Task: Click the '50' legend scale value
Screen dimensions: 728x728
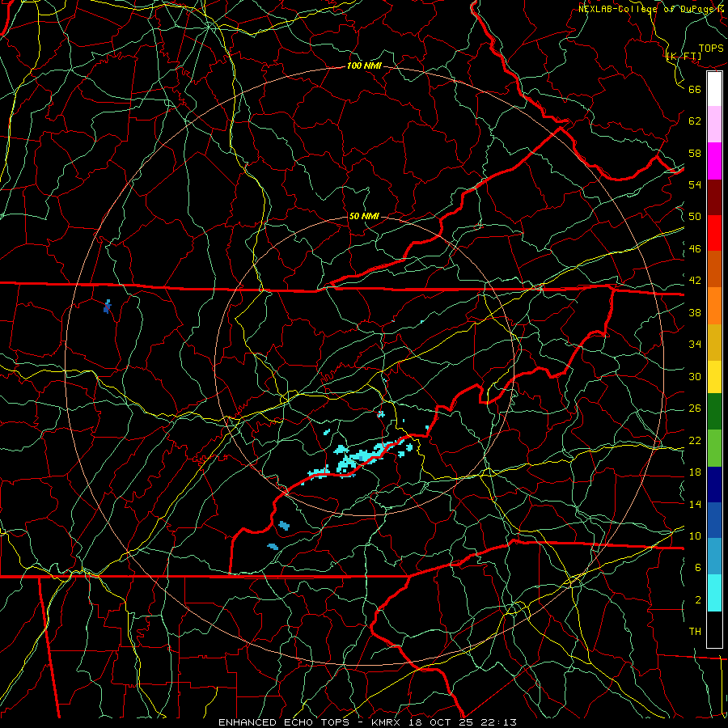Action: [x=695, y=216]
